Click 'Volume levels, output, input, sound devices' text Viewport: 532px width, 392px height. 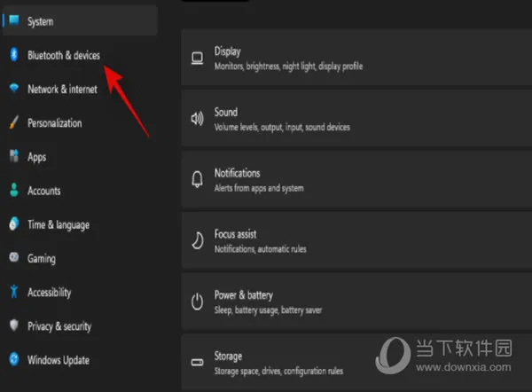(282, 128)
